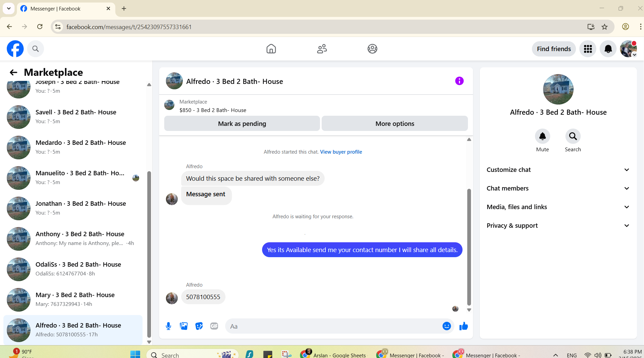Open the notifications bell in top bar

(x=608, y=49)
